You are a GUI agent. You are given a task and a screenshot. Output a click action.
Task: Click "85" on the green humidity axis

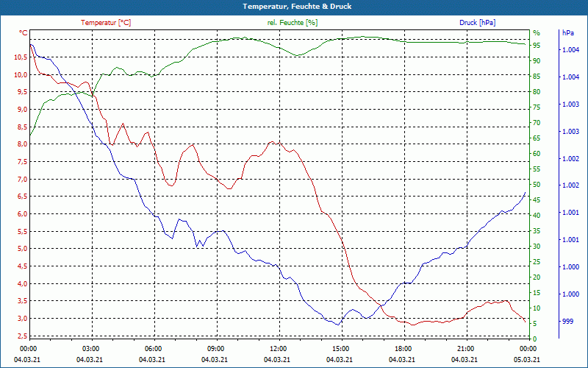pyautogui.click(x=537, y=77)
